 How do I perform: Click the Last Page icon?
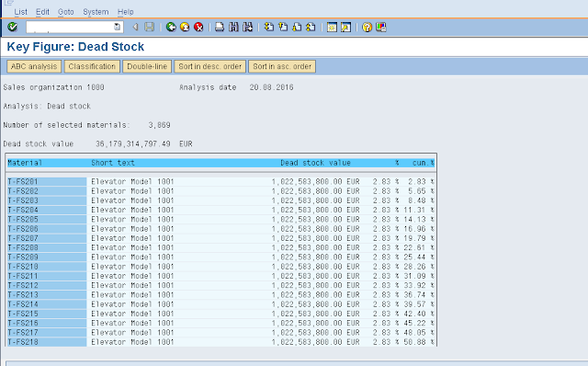coord(311,27)
